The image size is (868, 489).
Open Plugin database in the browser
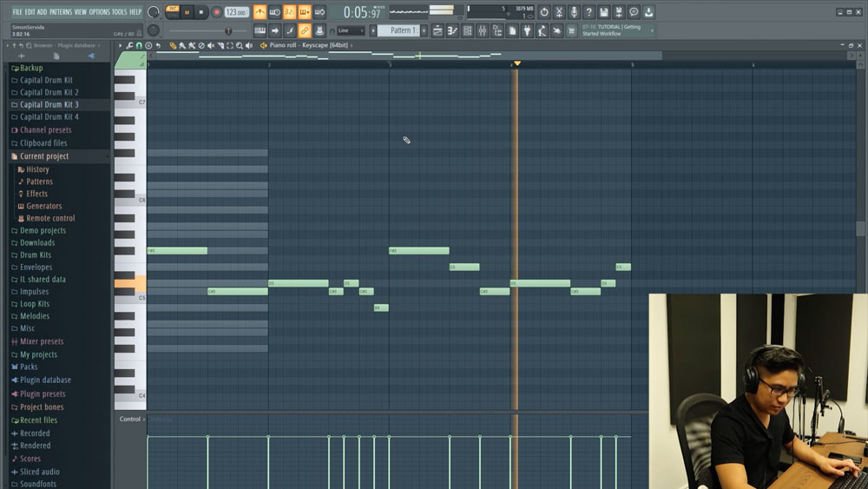coord(45,380)
